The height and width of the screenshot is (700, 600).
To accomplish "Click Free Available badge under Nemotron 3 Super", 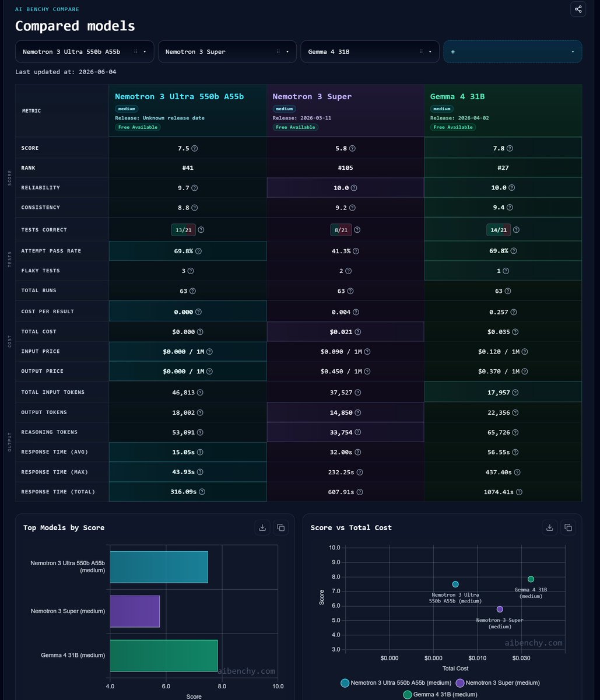I will point(294,127).
